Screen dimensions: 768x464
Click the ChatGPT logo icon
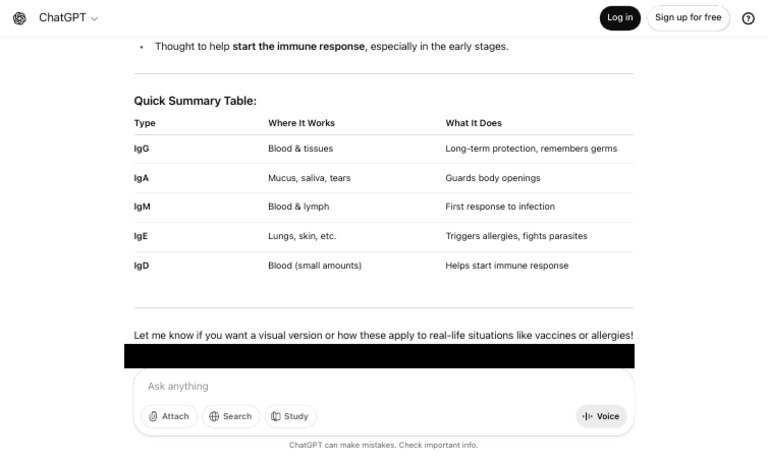click(x=20, y=18)
